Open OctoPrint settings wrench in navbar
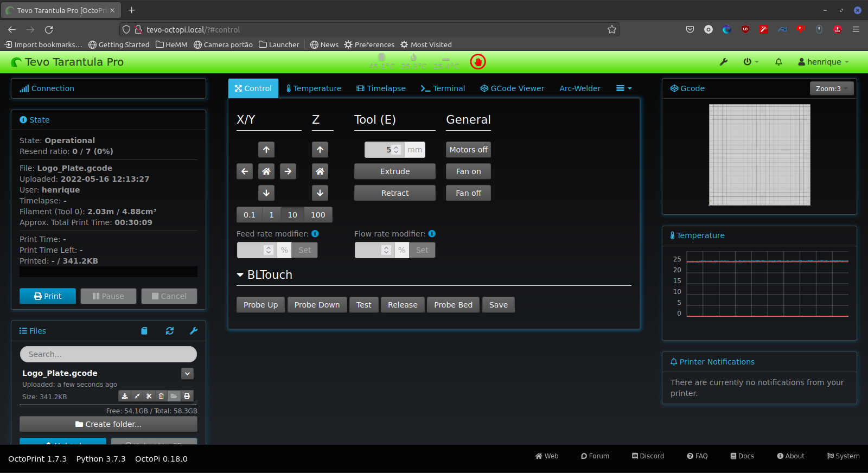The width and height of the screenshot is (868, 473). pyautogui.click(x=723, y=62)
